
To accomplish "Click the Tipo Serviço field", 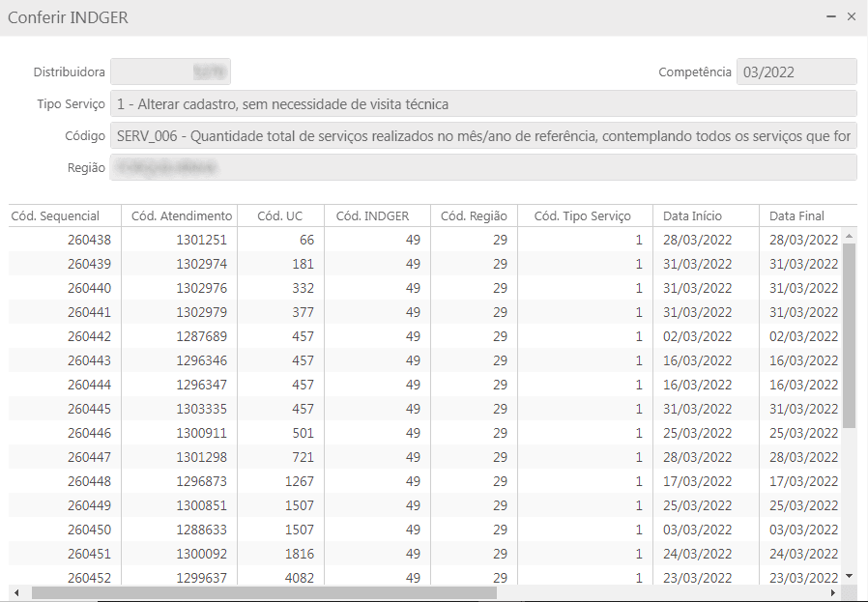I will click(x=483, y=103).
